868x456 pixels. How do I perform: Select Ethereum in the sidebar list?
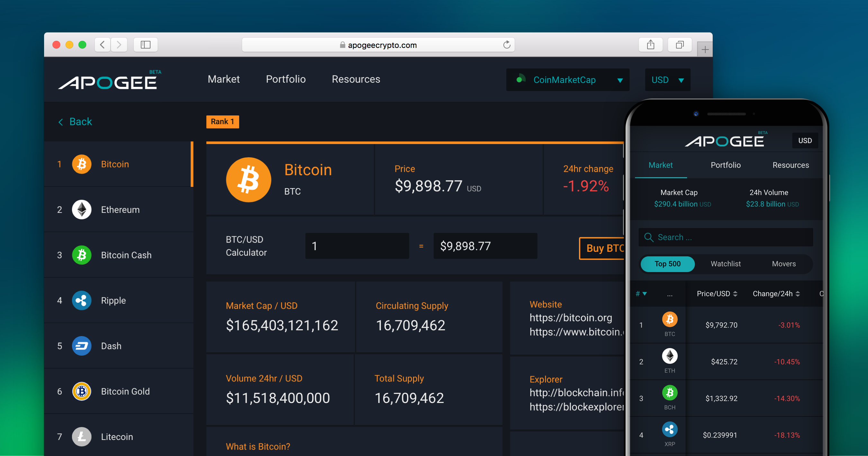click(x=119, y=210)
